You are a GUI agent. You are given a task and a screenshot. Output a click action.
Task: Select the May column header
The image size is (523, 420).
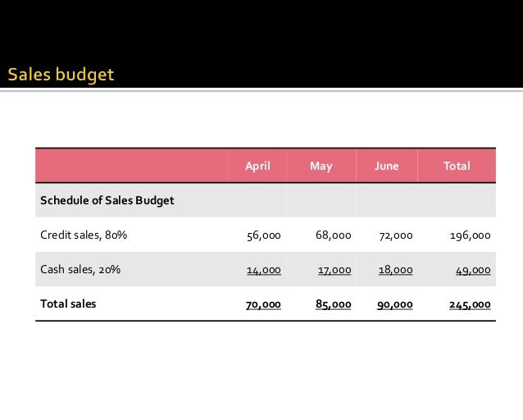click(x=321, y=166)
